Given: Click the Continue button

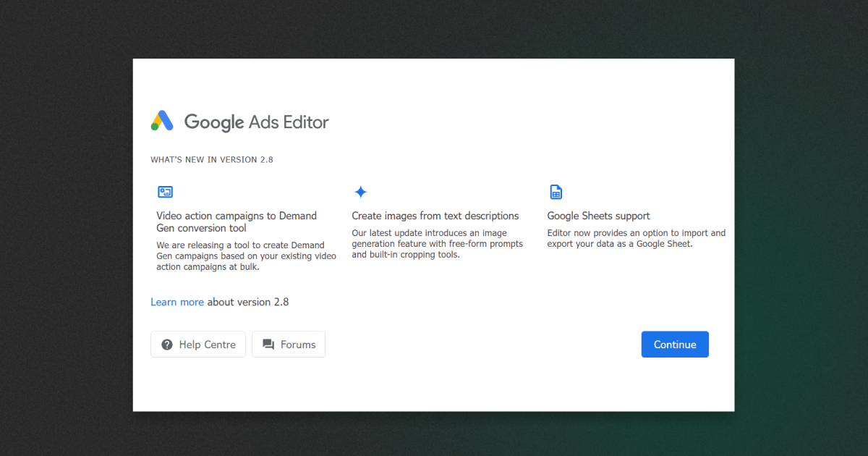Looking at the screenshot, I should (675, 345).
